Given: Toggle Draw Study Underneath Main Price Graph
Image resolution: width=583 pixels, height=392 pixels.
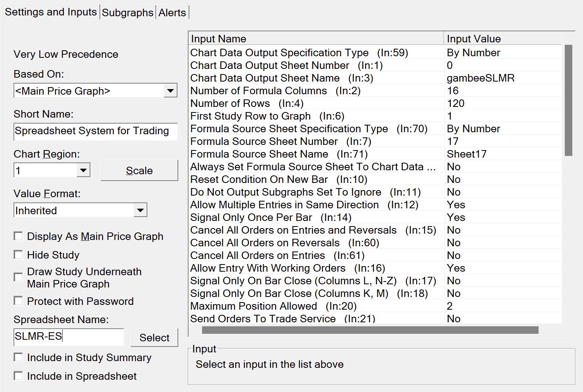Looking at the screenshot, I should coord(18,277).
